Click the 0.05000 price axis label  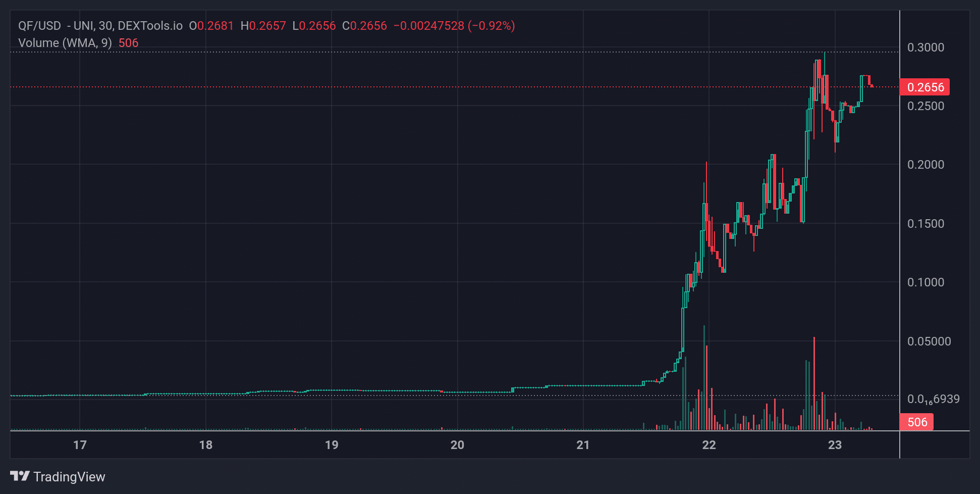pos(929,341)
